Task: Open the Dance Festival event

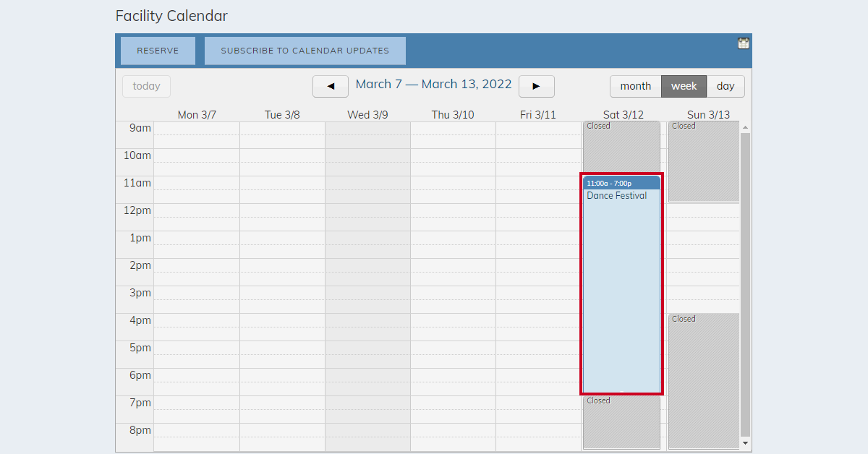Action: 621,285
